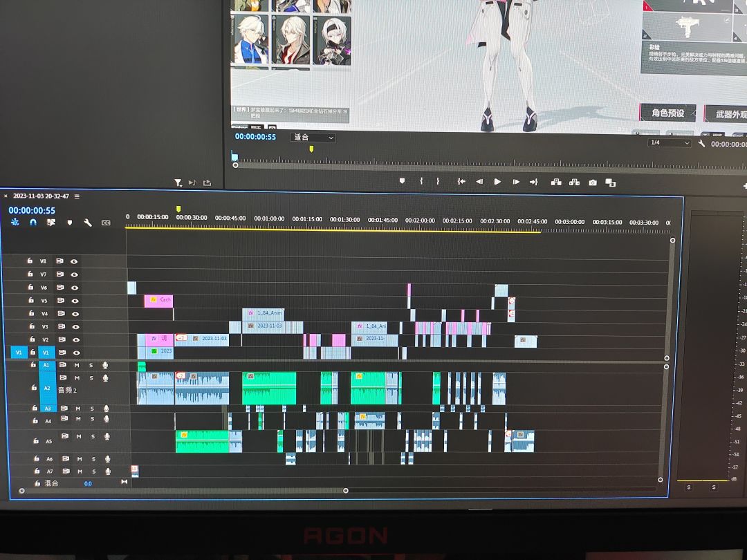
Task: Toggle lock on A5 track
Action: 36,441
